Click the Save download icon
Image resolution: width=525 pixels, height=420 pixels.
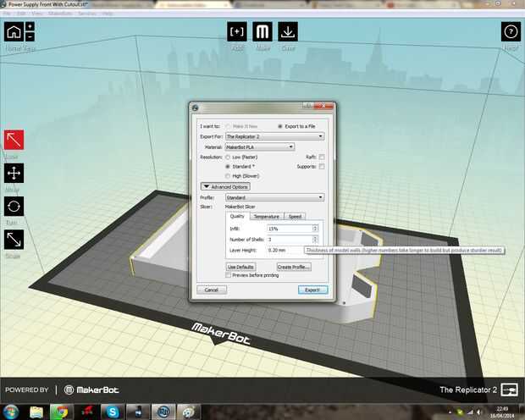[x=288, y=32]
